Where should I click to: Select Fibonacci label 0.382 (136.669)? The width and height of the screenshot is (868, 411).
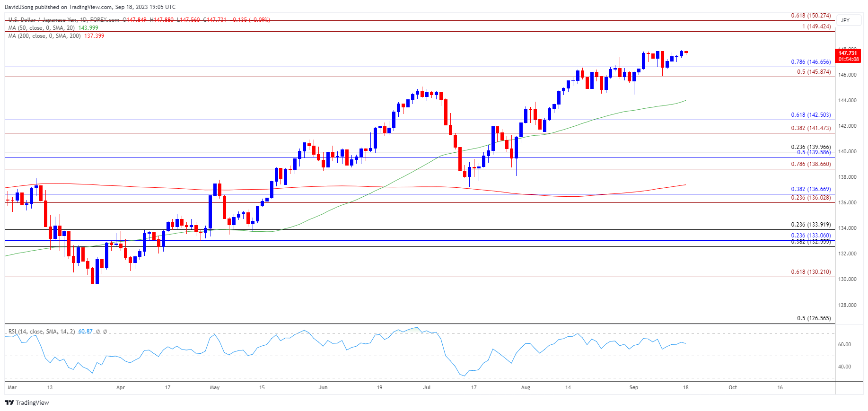coord(811,189)
